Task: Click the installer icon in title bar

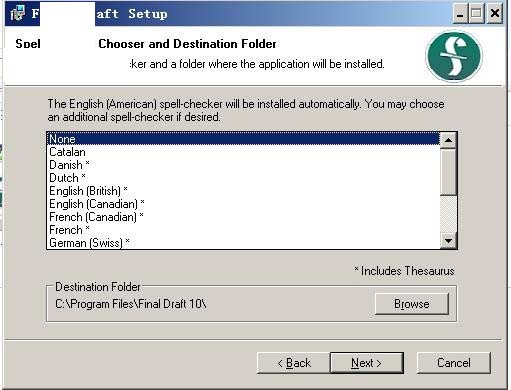Action: [x=18, y=14]
